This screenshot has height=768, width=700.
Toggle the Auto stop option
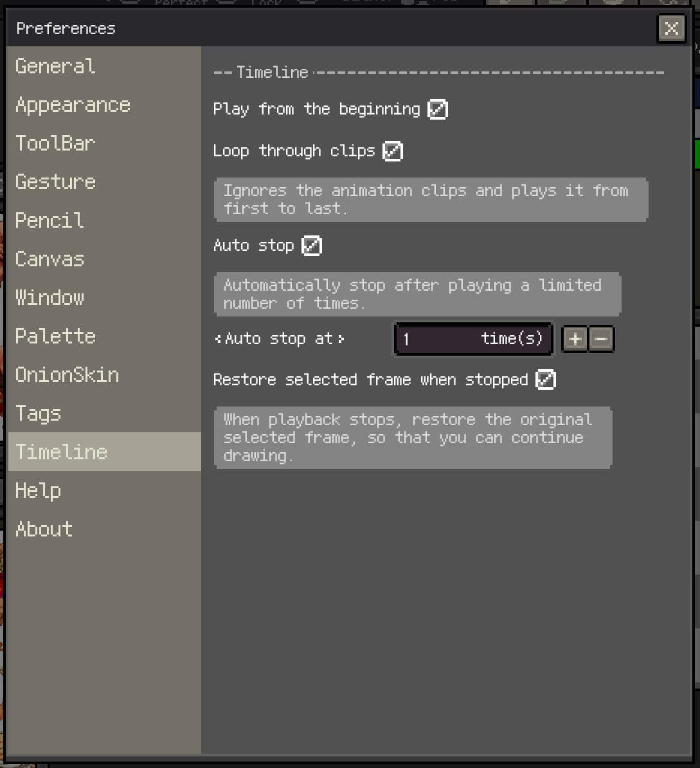click(x=312, y=246)
